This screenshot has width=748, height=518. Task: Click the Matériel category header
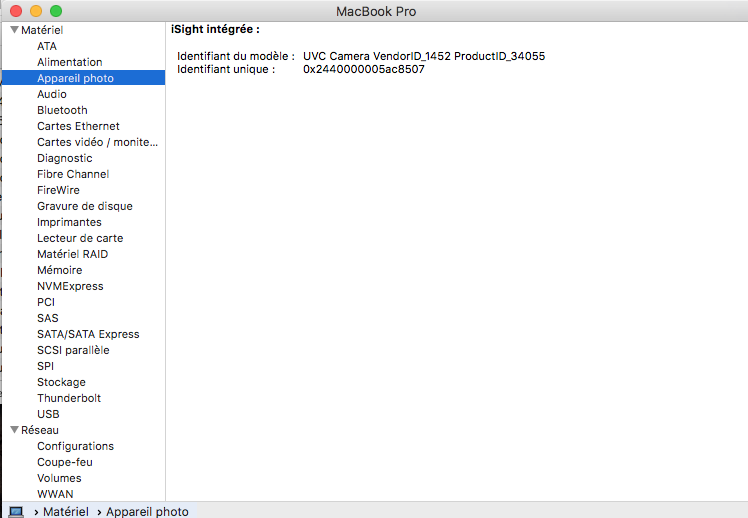point(42,30)
